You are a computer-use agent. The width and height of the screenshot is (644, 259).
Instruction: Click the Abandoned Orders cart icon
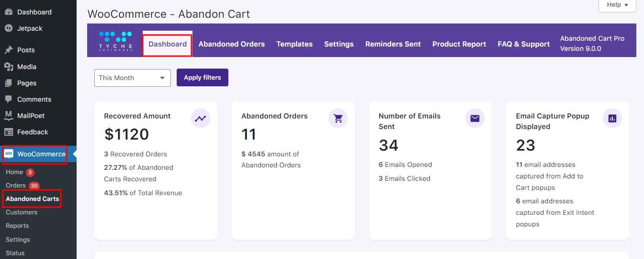click(338, 118)
